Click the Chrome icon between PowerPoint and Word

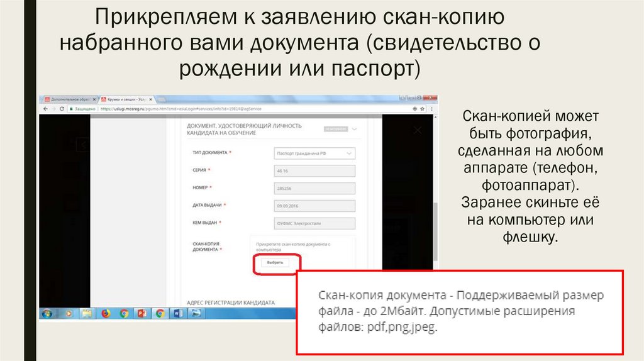coord(160,313)
